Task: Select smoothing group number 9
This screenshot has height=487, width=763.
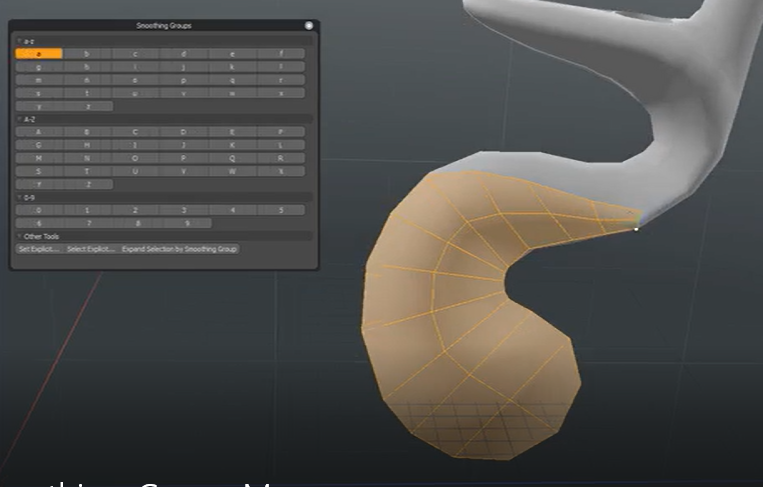Action: pos(185,223)
